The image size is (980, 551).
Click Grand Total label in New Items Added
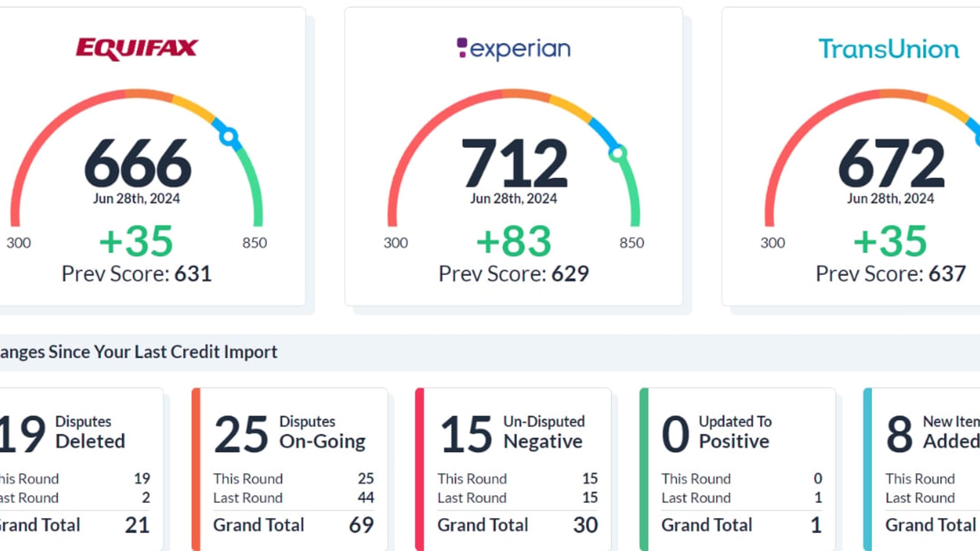(x=931, y=525)
